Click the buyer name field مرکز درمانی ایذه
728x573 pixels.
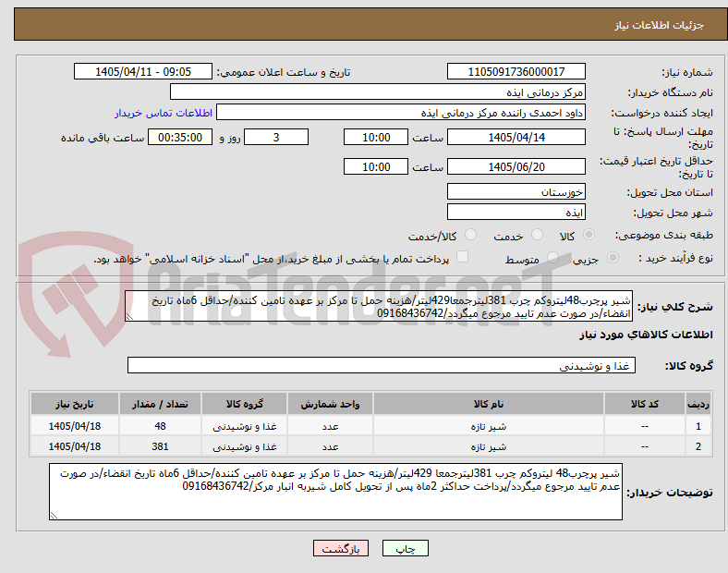click(x=378, y=91)
